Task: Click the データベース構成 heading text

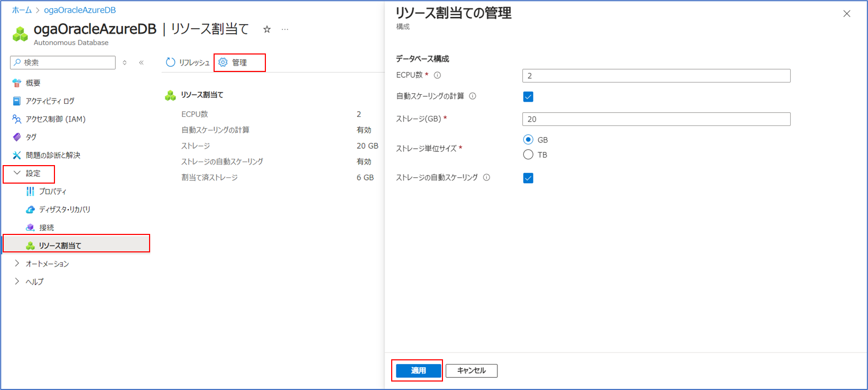Action: pos(422,59)
